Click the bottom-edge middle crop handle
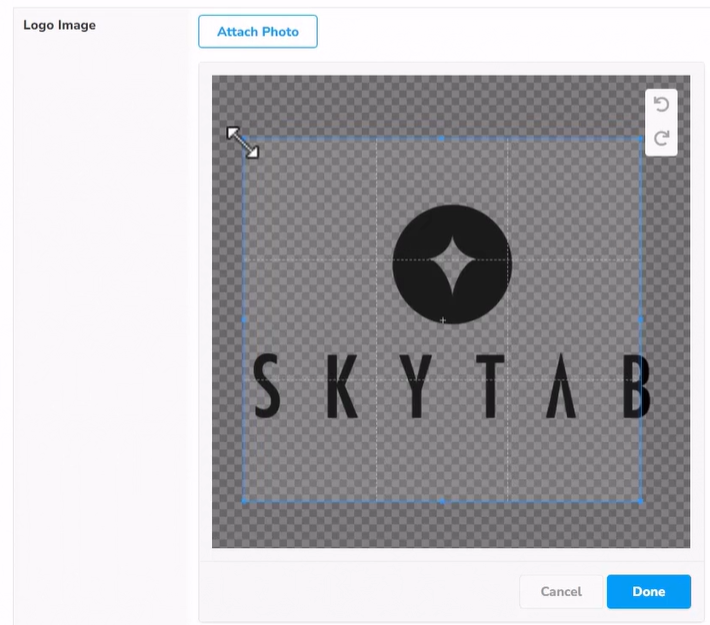Screen dimensions: 710x625 pyautogui.click(x=442, y=501)
